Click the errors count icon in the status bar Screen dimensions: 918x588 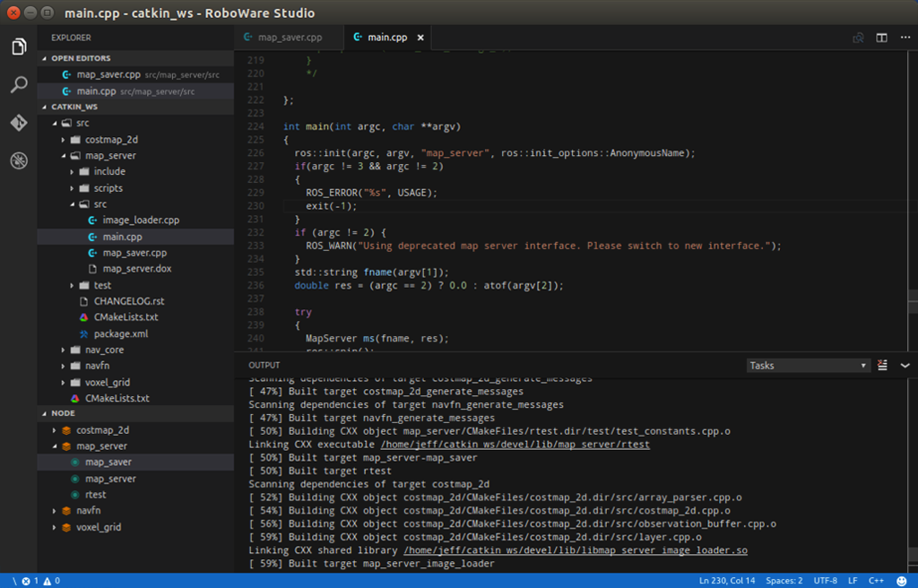(26, 581)
